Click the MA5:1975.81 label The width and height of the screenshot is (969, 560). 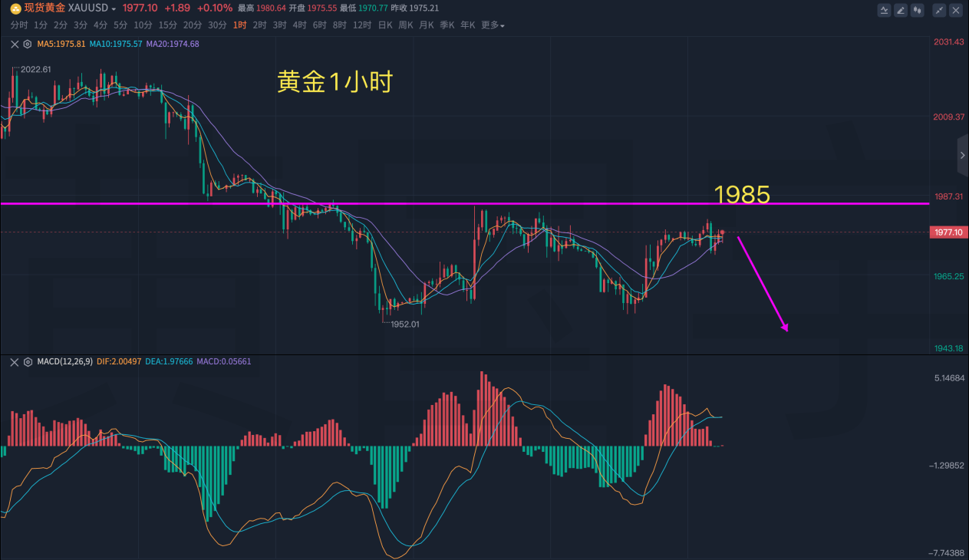pyautogui.click(x=61, y=44)
